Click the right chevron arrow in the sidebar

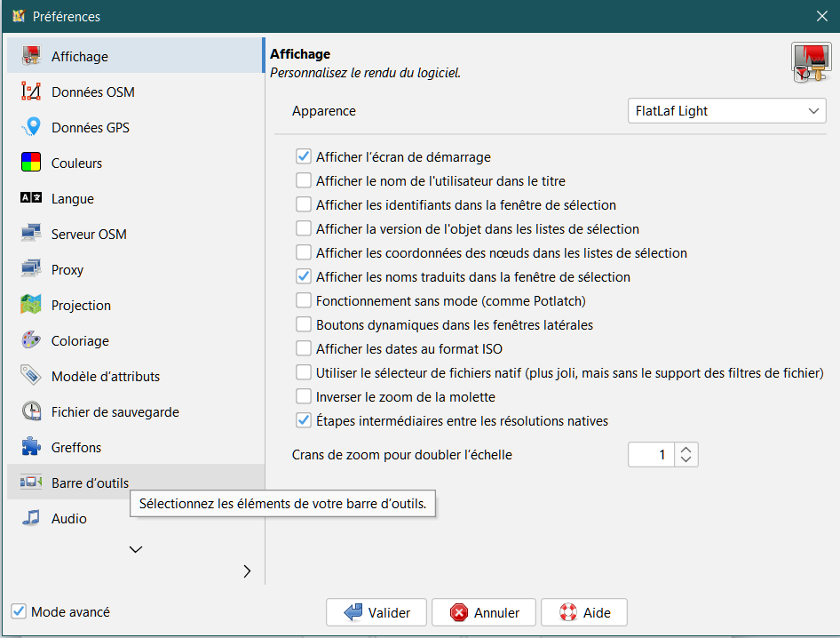coord(247,571)
